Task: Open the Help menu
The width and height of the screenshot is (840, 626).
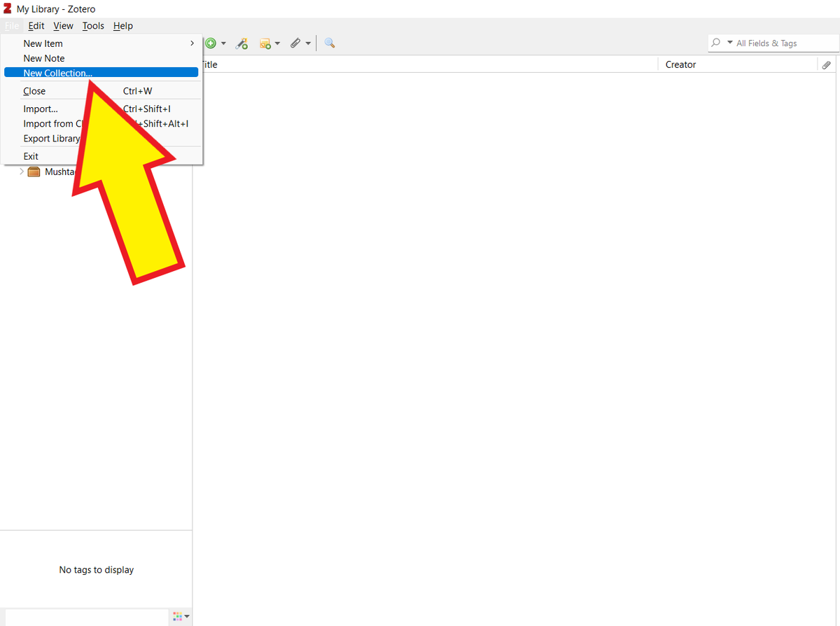Action: [122, 25]
